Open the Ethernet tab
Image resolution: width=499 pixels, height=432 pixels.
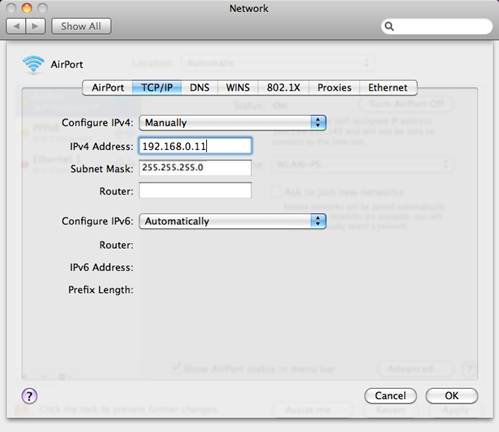(388, 88)
